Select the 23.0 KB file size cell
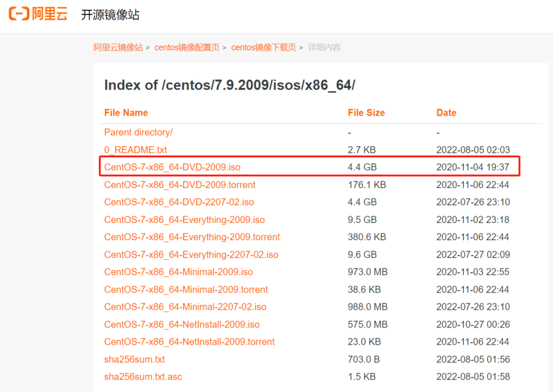This screenshot has width=553, height=392. pos(364,342)
